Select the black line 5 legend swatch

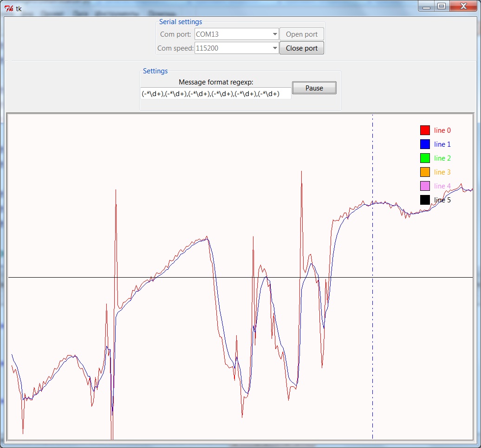pos(425,200)
